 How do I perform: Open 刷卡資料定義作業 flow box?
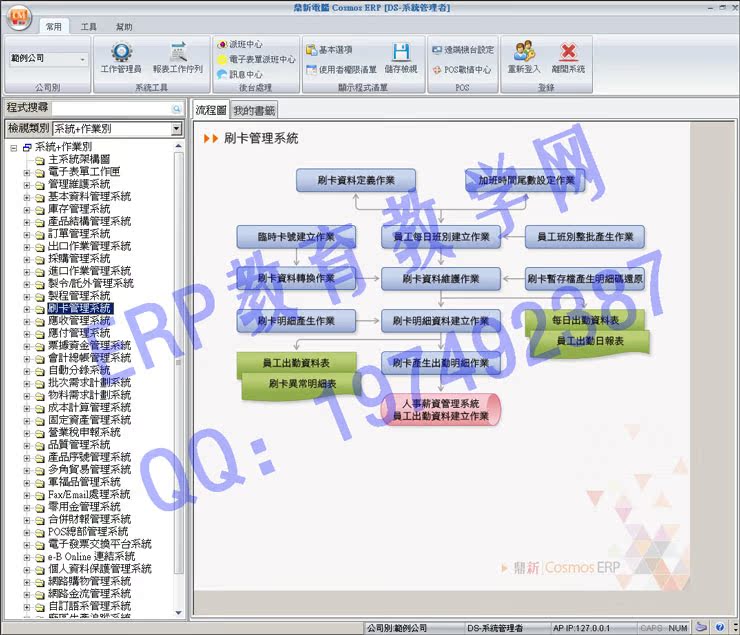tap(356, 180)
